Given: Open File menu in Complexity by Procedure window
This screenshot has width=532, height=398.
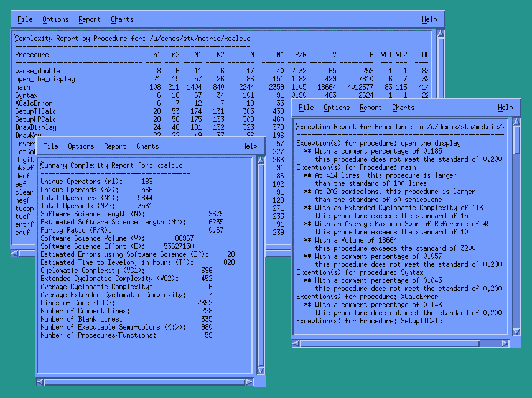Looking at the screenshot, I should tap(25, 19).
